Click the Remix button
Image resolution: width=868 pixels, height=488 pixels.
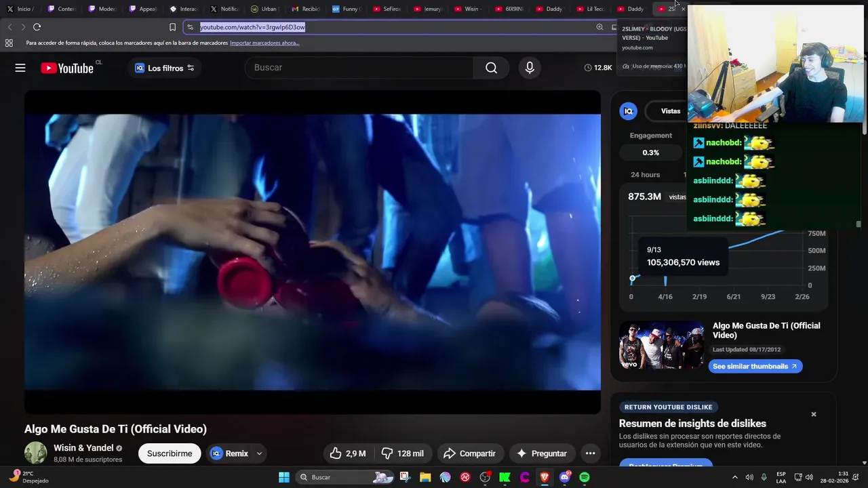pyautogui.click(x=229, y=453)
